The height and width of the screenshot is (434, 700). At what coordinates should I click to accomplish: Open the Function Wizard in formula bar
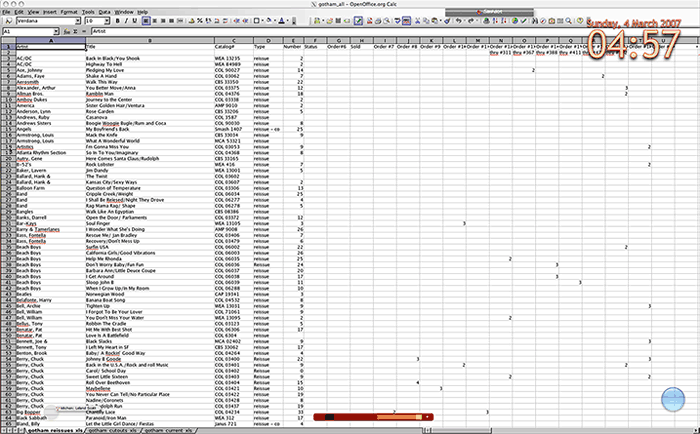click(67, 31)
